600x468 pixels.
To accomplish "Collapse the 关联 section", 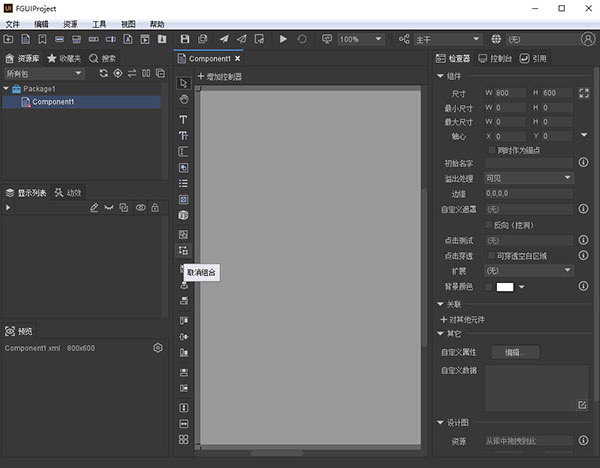I will click(x=440, y=304).
